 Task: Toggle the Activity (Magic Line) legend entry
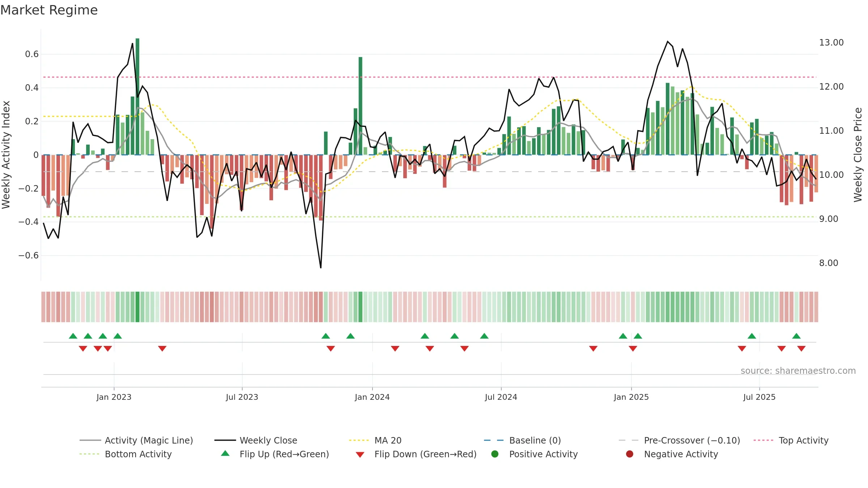(136, 440)
